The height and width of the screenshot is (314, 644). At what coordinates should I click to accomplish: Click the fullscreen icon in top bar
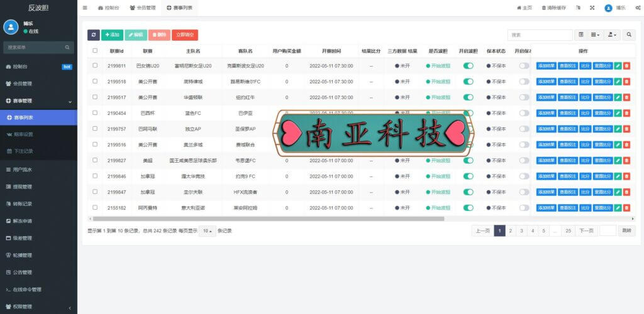(592, 8)
